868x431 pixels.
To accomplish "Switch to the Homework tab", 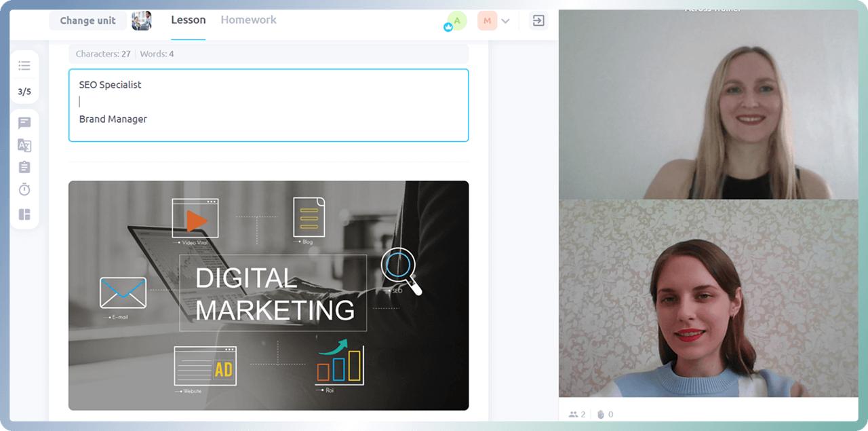I will (x=248, y=20).
